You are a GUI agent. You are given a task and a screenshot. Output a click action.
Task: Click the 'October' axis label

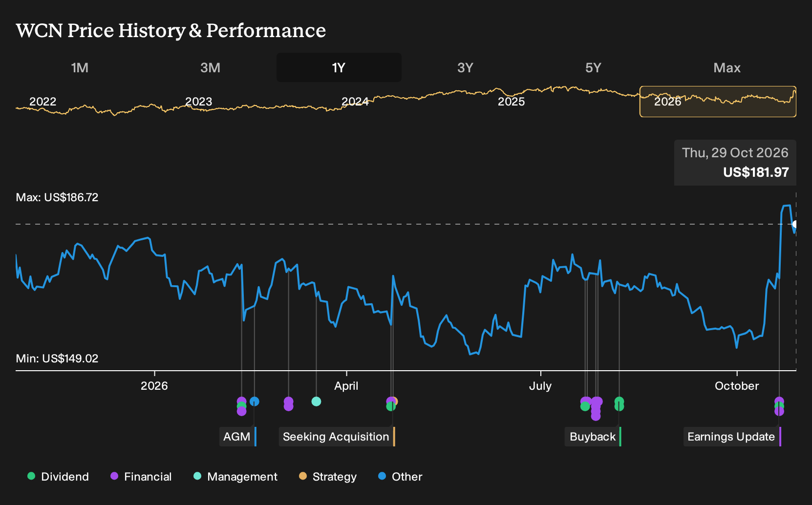737,386
